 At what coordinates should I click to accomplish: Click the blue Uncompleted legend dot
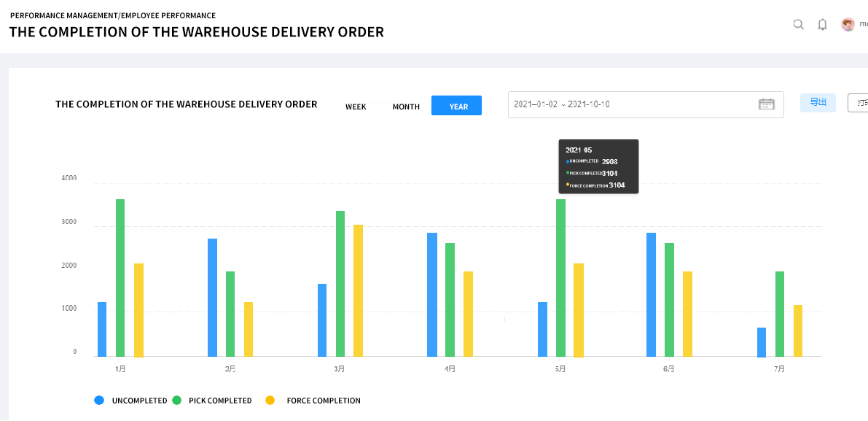99,401
